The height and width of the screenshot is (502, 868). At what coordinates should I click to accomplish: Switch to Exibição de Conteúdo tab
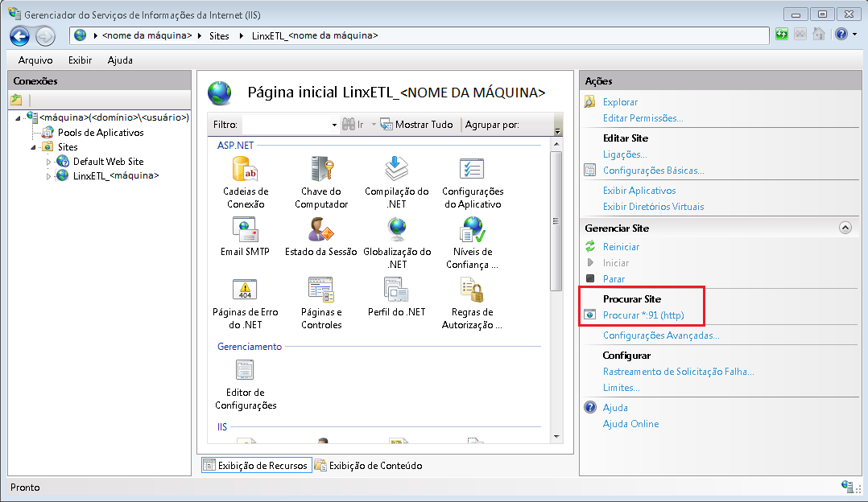(369, 466)
